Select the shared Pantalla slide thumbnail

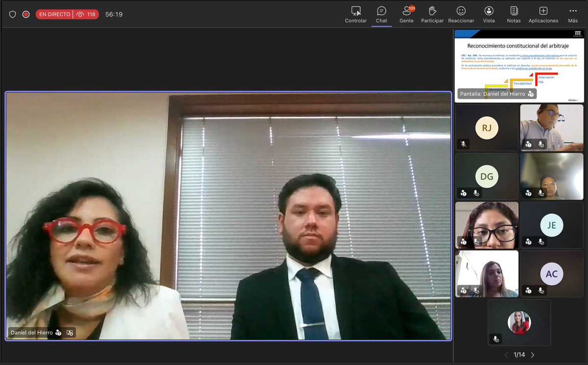tap(519, 66)
